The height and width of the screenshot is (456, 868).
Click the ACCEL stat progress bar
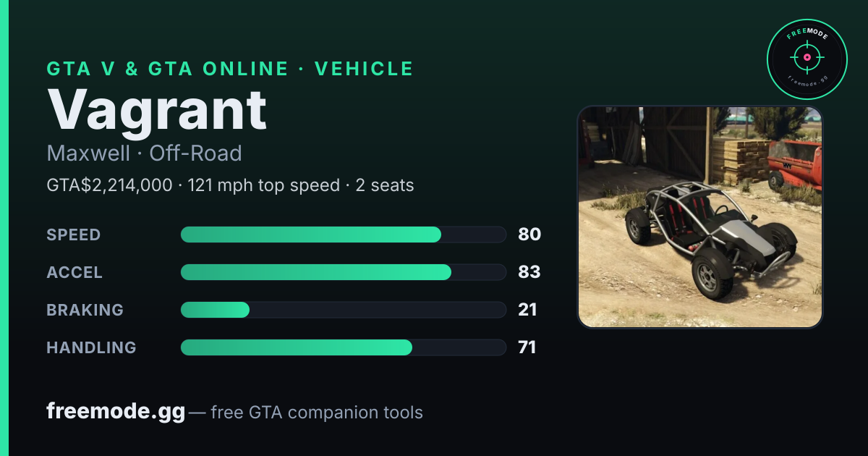[344, 272]
